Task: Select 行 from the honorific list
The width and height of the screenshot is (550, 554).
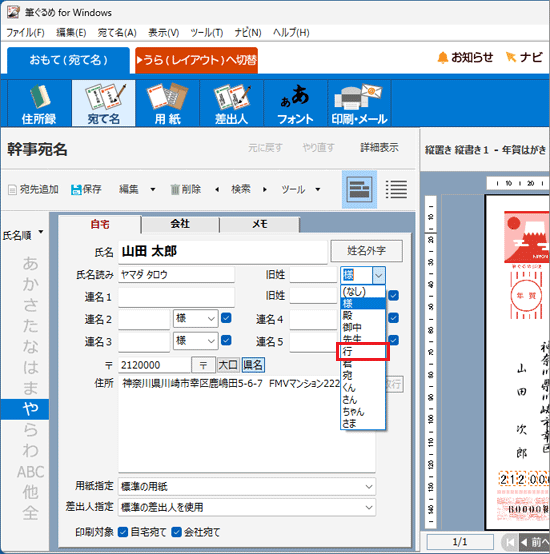Action: click(x=363, y=351)
